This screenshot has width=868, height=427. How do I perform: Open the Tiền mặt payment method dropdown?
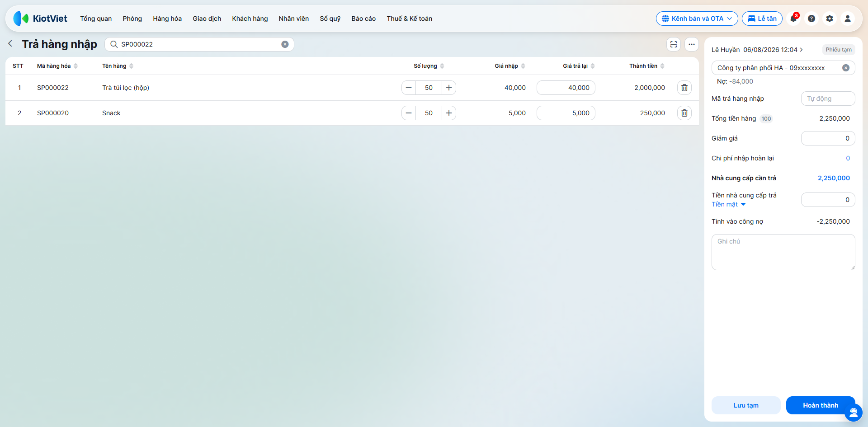[x=728, y=204]
